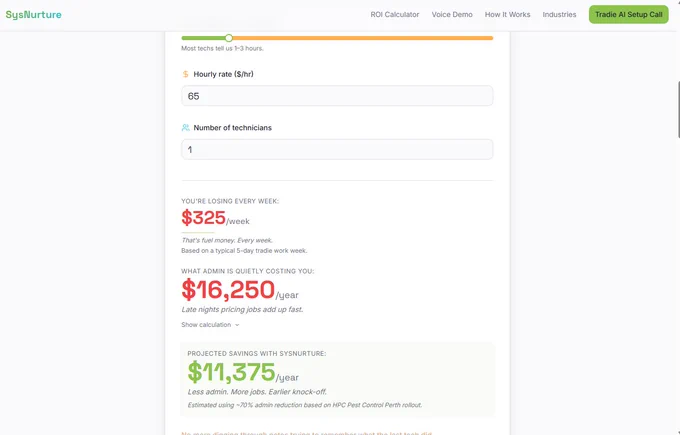Viewport: 680px width, 435px height.
Task: Click 'Less admin. More jobs. Earlier knock-off.' text
Action: [x=257, y=392]
